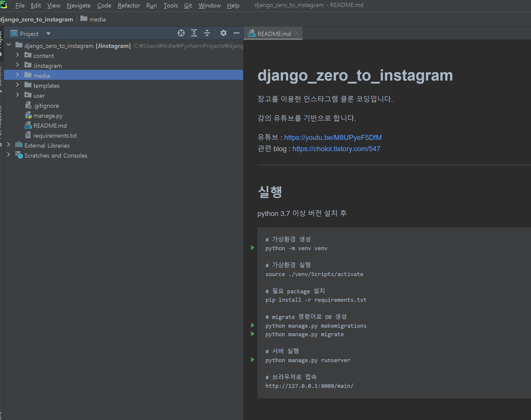Run the manage.py migrate gutter arrow
Viewport: 531px width, 420px height.
[x=253, y=334]
